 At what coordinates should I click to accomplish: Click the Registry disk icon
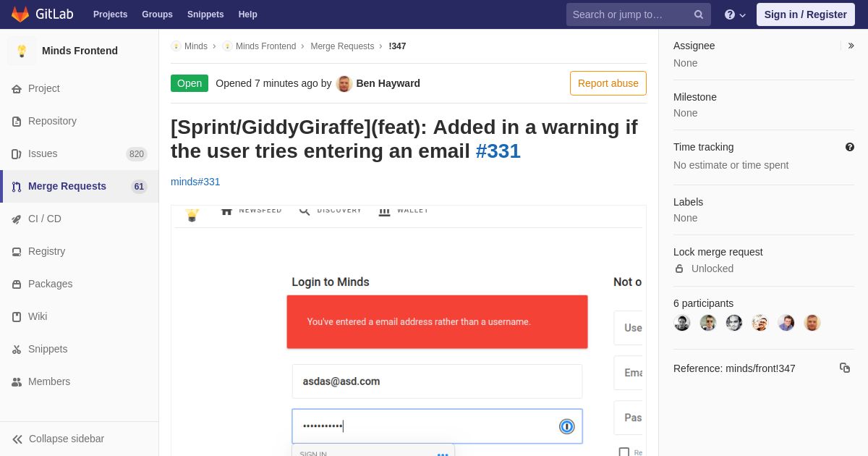point(17,252)
